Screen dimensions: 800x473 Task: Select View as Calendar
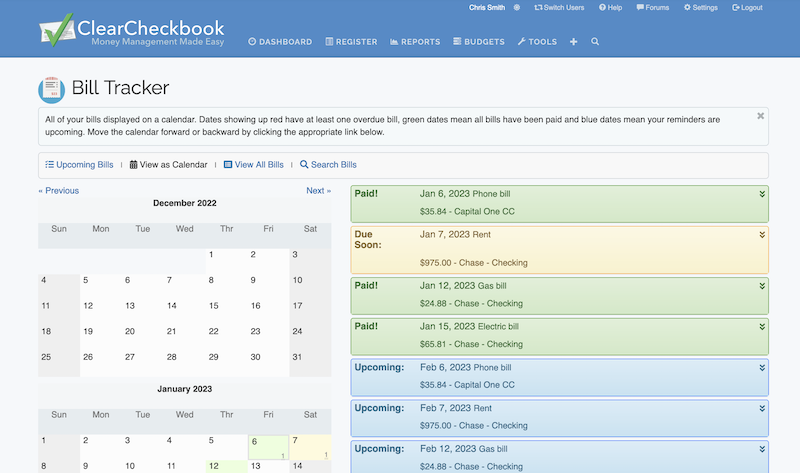[x=168, y=165]
